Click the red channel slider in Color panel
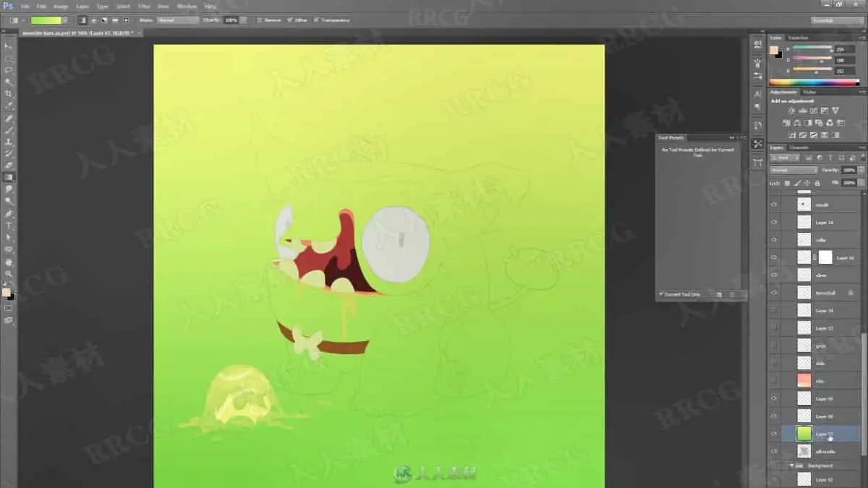Image resolution: width=868 pixels, height=488 pixels. [812, 48]
